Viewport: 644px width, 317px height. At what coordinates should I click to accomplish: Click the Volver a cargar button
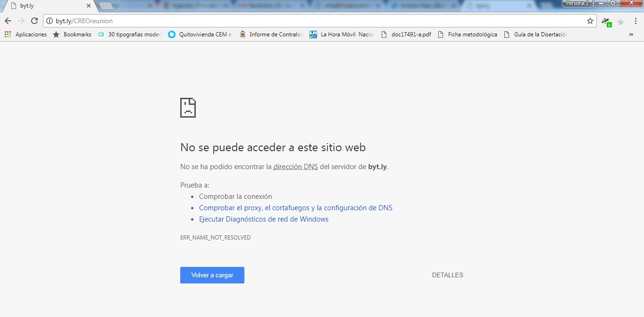tap(212, 275)
